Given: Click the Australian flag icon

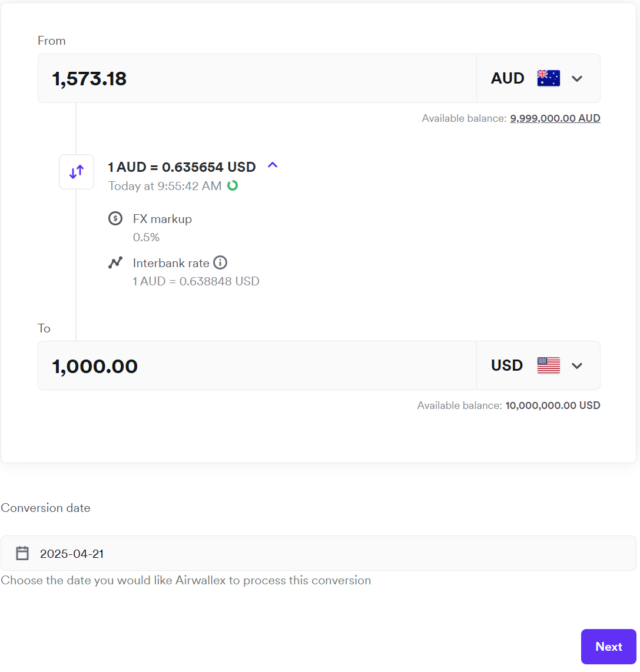Looking at the screenshot, I should click(x=549, y=78).
